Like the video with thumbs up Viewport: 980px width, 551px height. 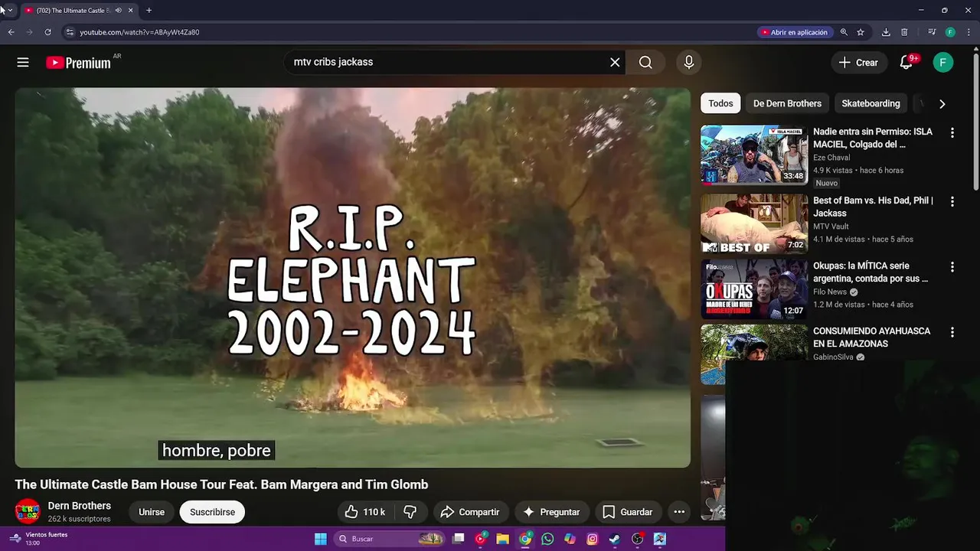coord(366,512)
